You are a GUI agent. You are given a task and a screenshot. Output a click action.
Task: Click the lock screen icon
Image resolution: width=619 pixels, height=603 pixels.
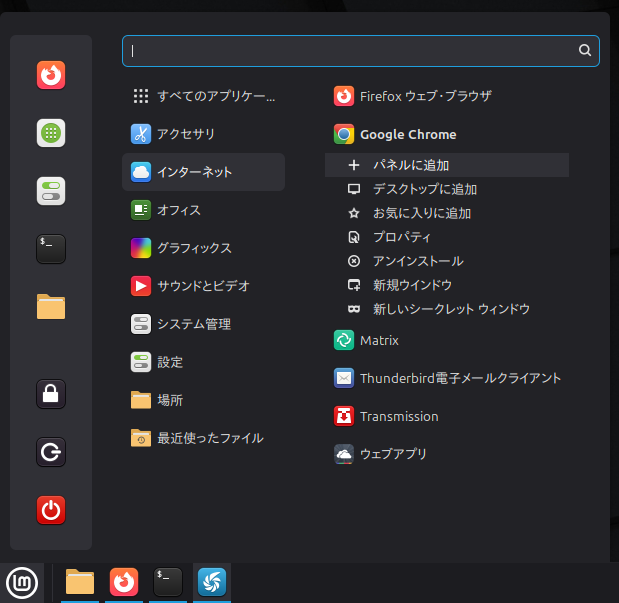51,394
